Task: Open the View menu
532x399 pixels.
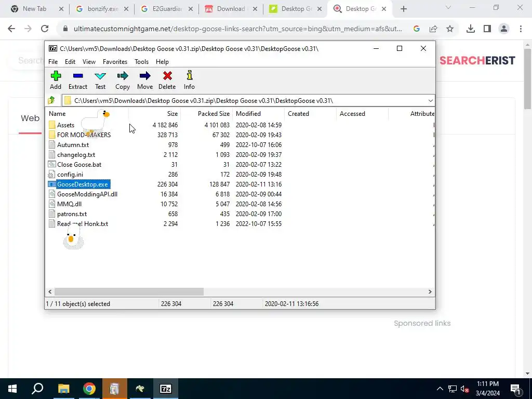Action: (x=89, y=62)
